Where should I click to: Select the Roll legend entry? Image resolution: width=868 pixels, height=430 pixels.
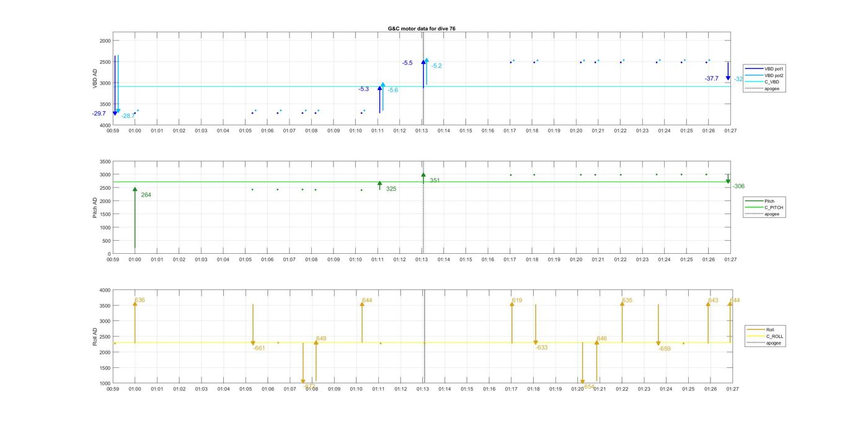click(761, 329)
